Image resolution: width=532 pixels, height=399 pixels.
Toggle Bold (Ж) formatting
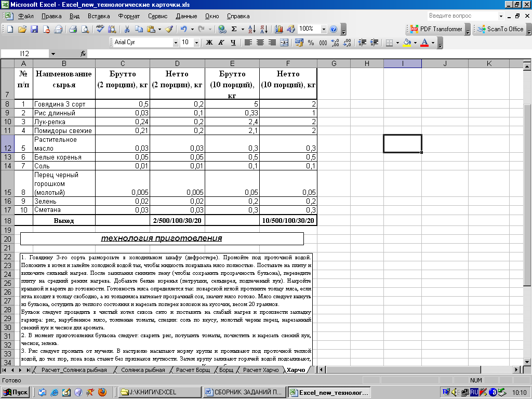tap(209, 43)
